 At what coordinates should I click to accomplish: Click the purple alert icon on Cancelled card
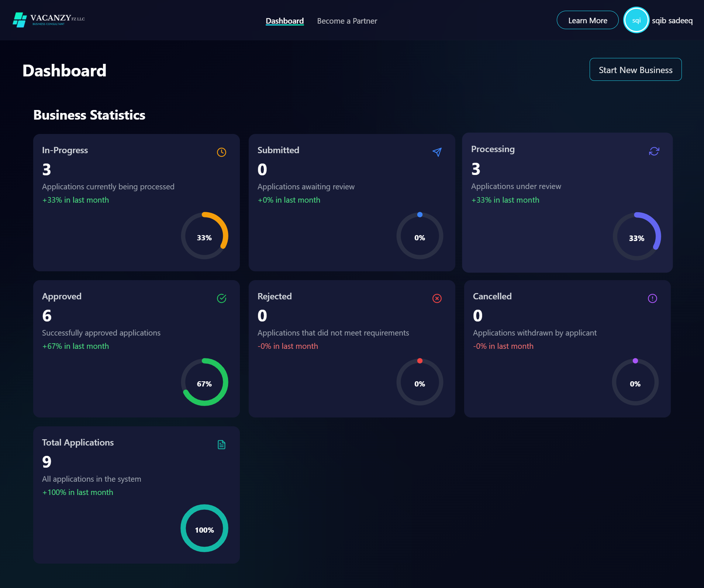coord(652,298)
